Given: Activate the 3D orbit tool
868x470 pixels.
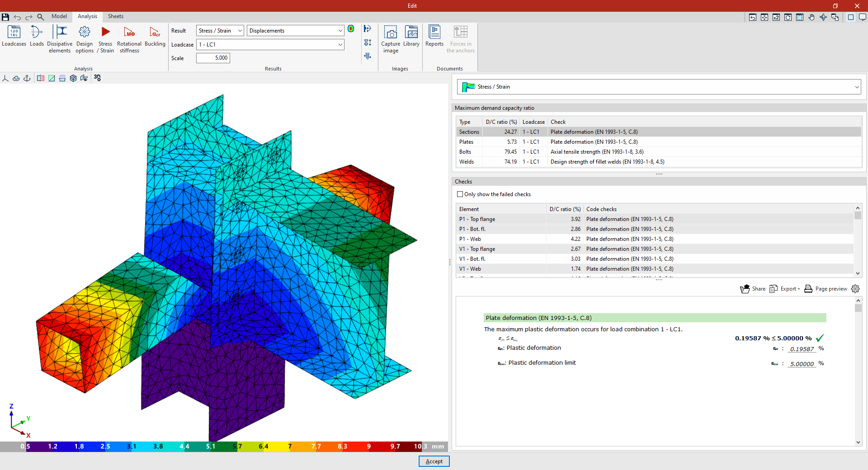Looking at the screenshot, I should tap(823, 17).
